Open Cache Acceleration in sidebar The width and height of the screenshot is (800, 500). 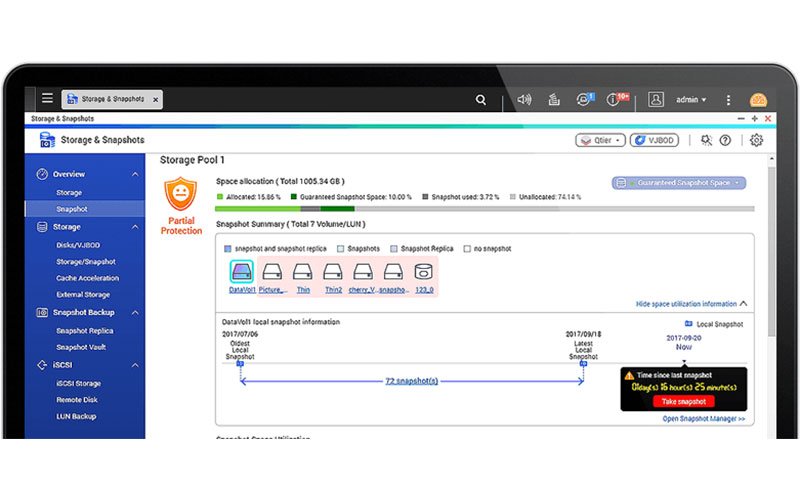pos(87,278)
